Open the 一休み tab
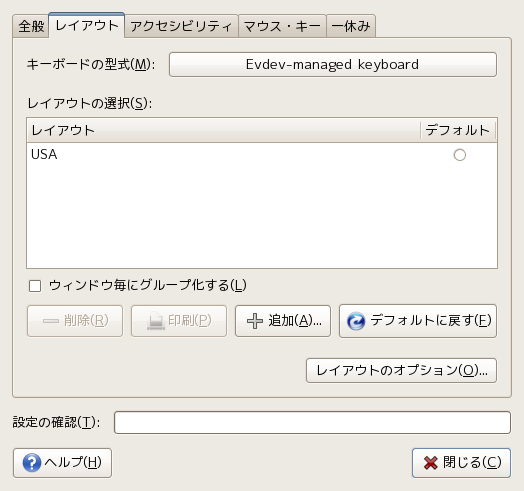Screen dimensions: 524x491 (x=351, y=26)
